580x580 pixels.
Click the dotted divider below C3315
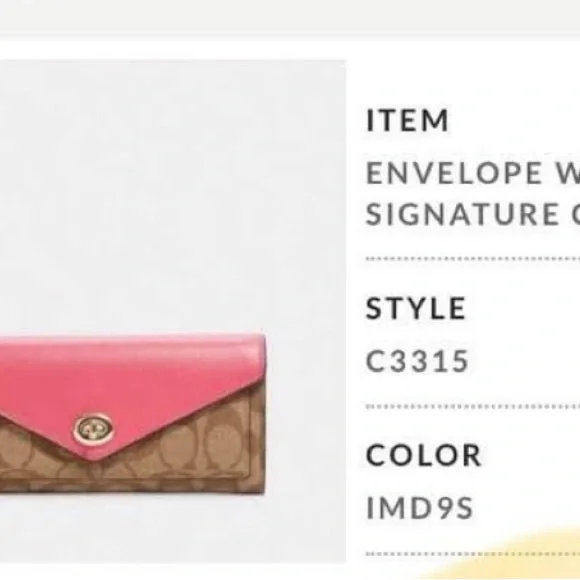[473, 407]
